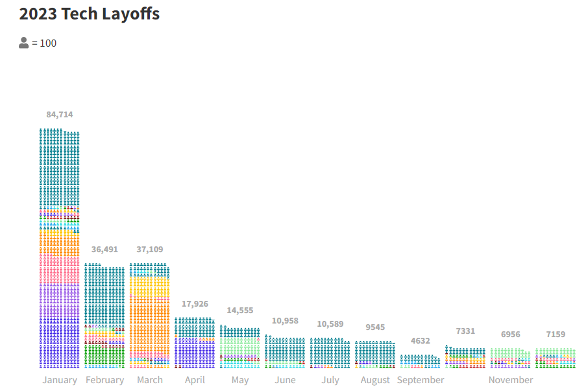The image size is (588, 389).
Task: Select the November total label 6956
Action: [x=510, y=334]
